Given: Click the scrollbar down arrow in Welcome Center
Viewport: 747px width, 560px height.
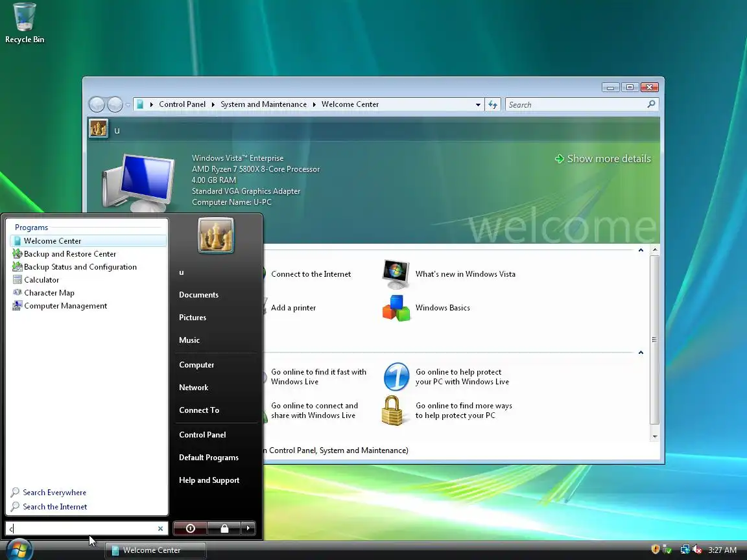Looking at the screenshot, I should click(655, 437).
